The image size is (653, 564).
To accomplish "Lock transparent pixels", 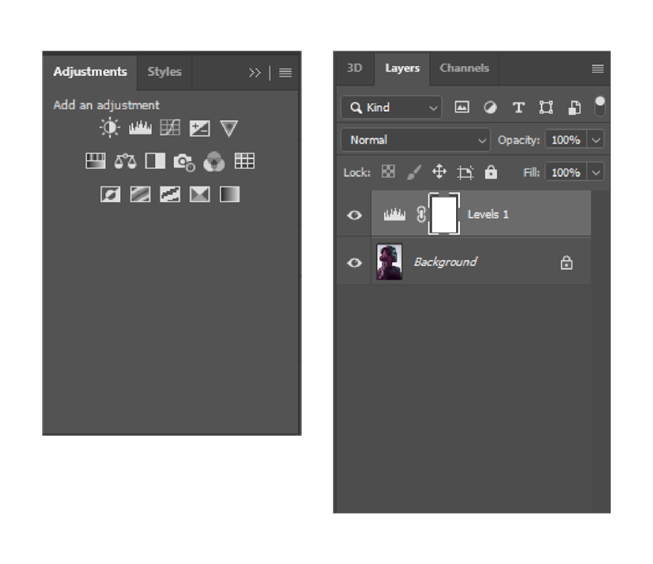I will click(389, 172).
